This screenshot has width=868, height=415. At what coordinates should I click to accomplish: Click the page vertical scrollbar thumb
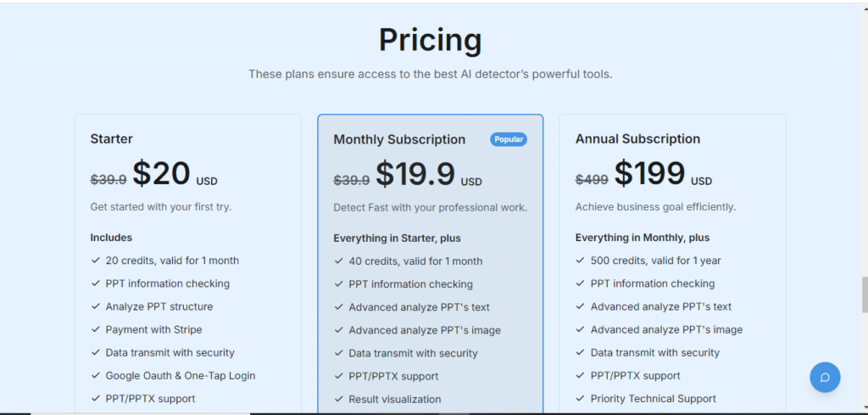click(864, 294)
